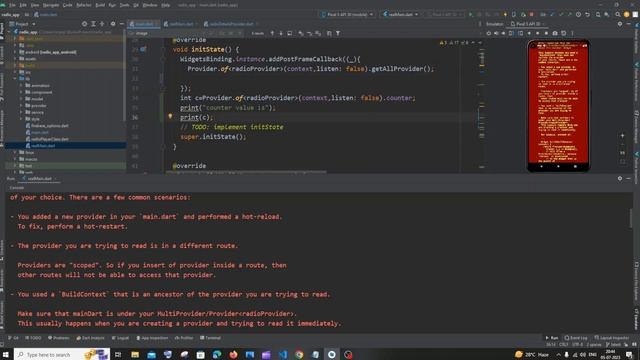
Task: Click the Search Everywhere magnifier icon
Action: (618, 14)
